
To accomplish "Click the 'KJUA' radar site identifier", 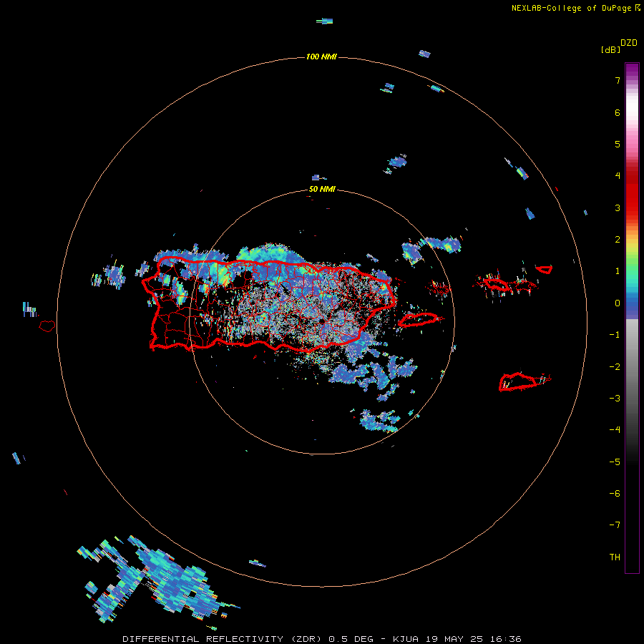I will pos(406,639).
